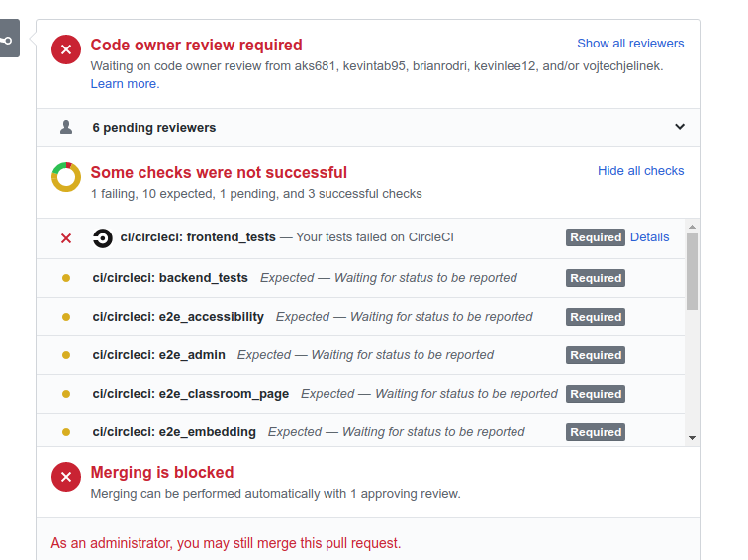Click red X icon beside Merging is blocked
This screenshot has height=560, width=748.
coord(66,477)
